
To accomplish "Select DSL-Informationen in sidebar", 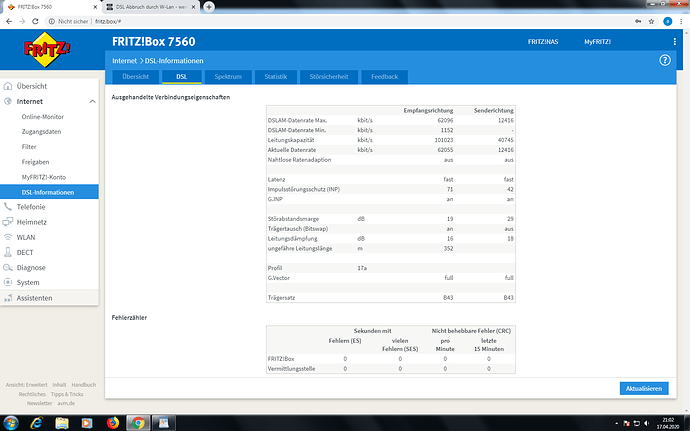I will pyautogui.click(x=49, y=192).
